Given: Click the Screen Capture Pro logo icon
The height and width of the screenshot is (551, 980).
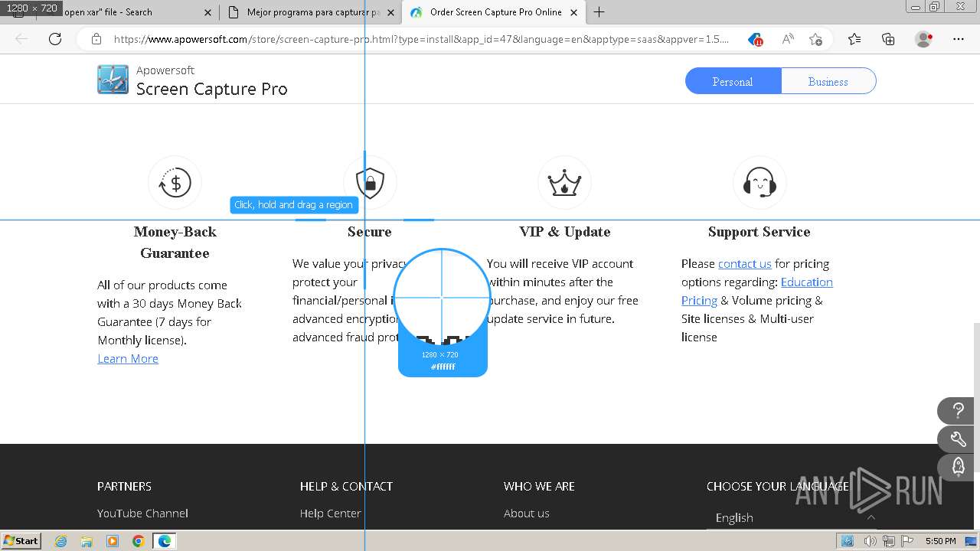Looking at the screenshot, I should click(x=113, y=80).
